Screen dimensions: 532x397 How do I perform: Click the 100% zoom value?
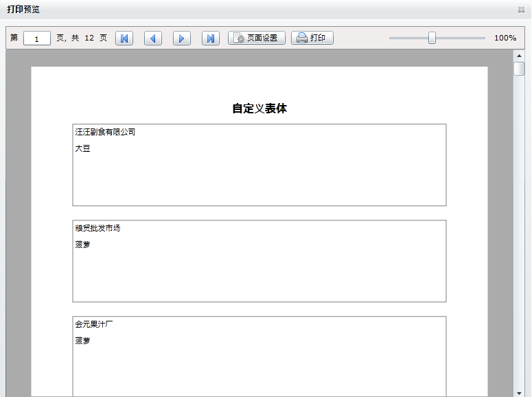coord(505,38)
